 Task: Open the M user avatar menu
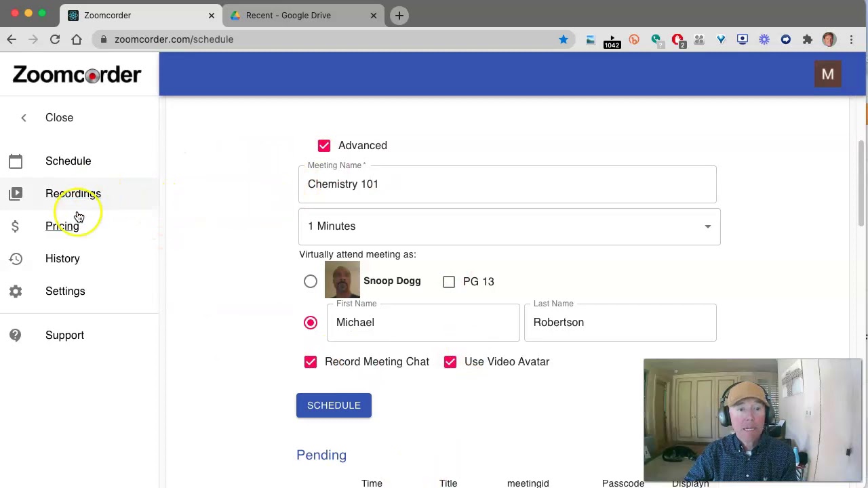pos(828,75)
